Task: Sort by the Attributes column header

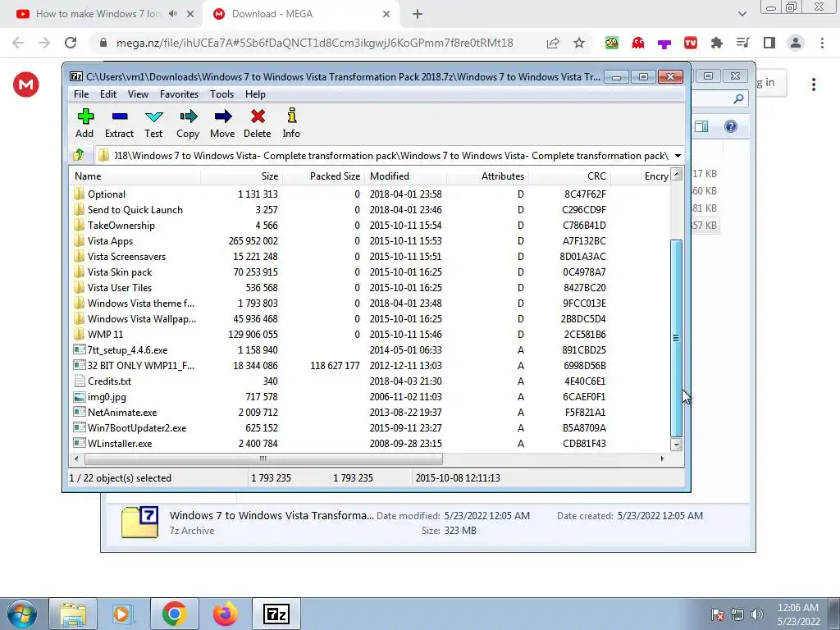Action: tap(487, 176)
